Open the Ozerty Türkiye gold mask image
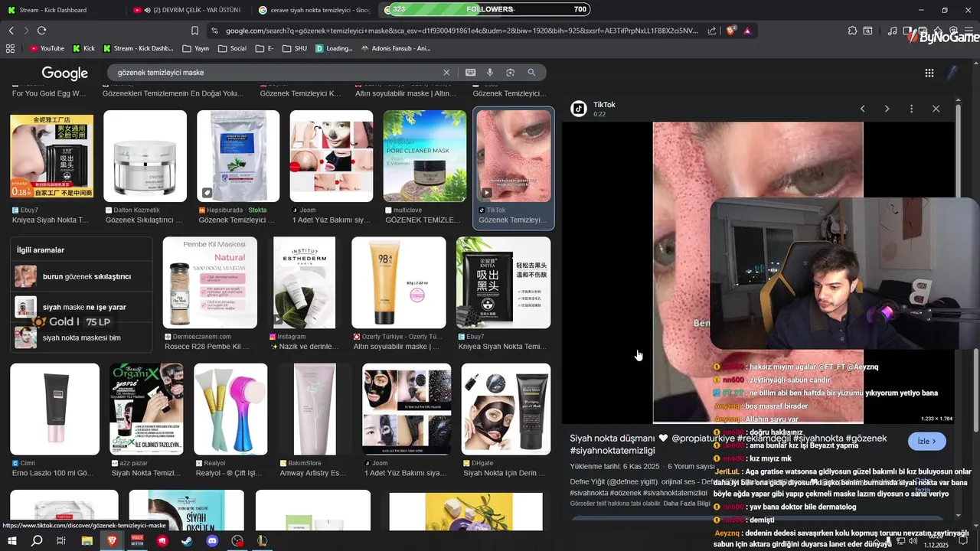The image size is (980, 551). 398,282
